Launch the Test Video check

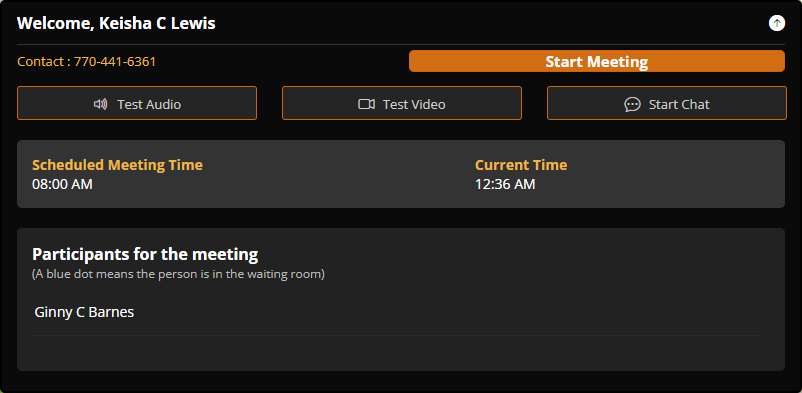[402, 103]
